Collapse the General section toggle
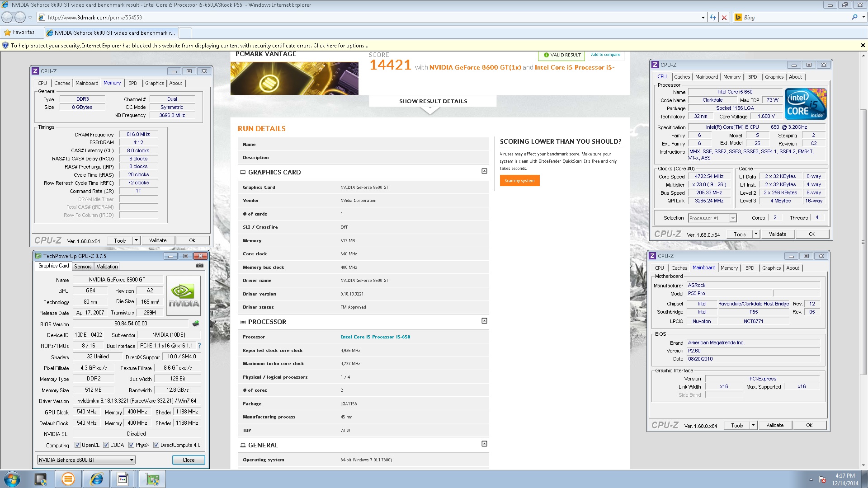 coord(484,444)
